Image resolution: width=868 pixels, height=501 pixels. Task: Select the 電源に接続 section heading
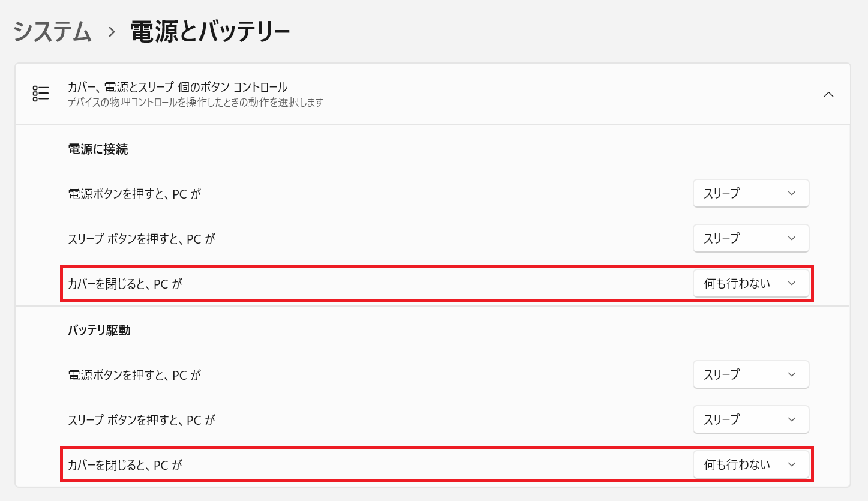[98, 149]
